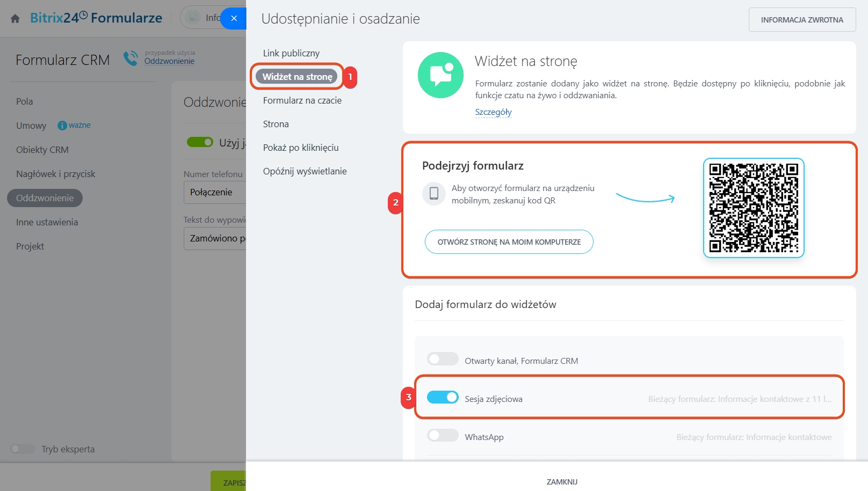Select 'Widżet na stronę' menu item
This screenshot has width=868, height=491.
(x=297, y=77)
